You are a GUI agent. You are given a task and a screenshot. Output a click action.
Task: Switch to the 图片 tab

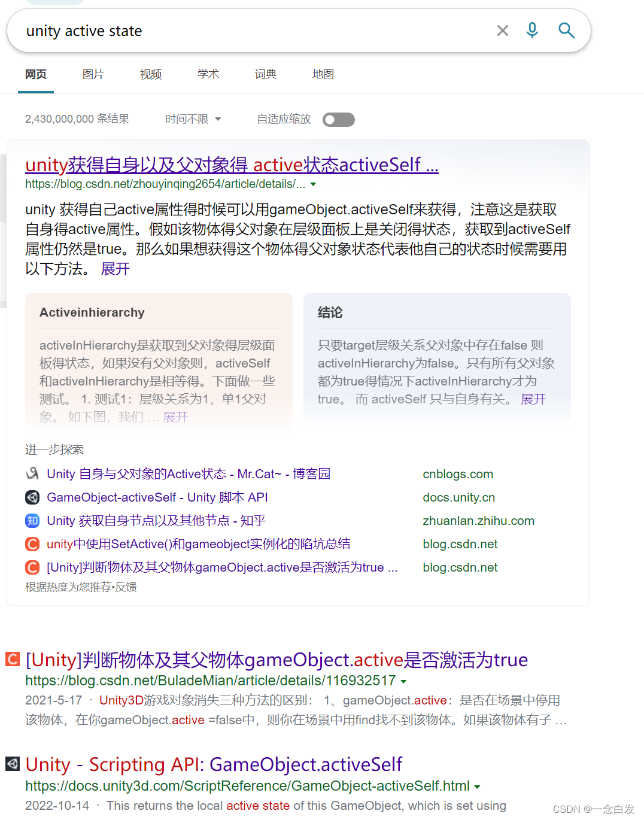(93, 74)
